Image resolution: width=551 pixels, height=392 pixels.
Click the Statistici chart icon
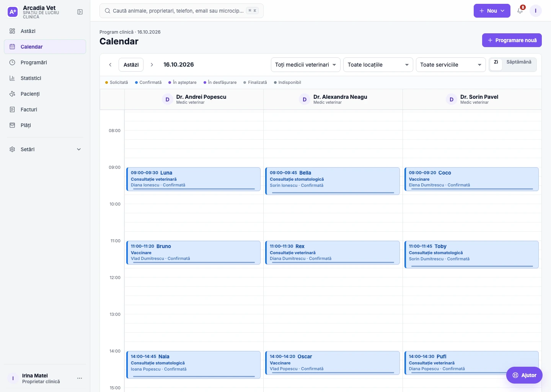12,78
